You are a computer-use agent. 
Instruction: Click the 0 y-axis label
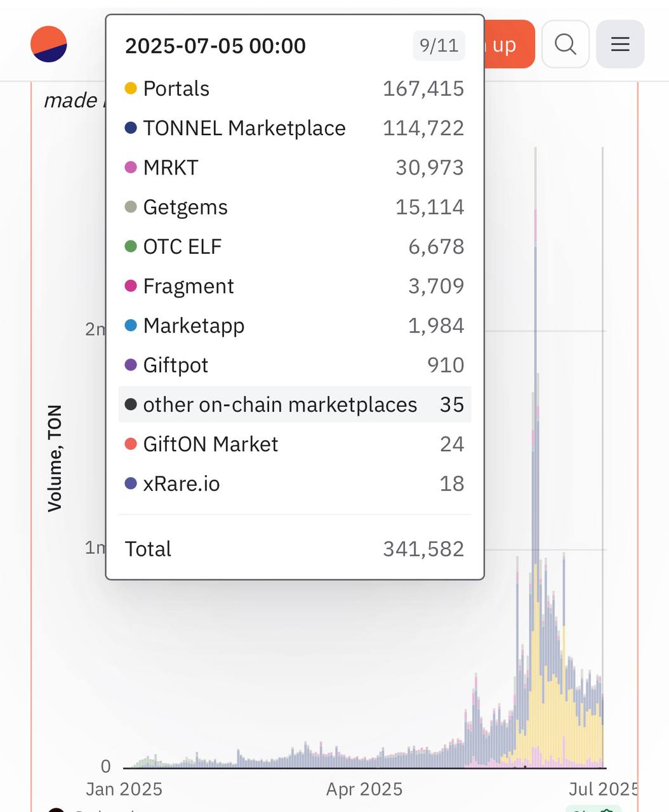tap(105, 766)
